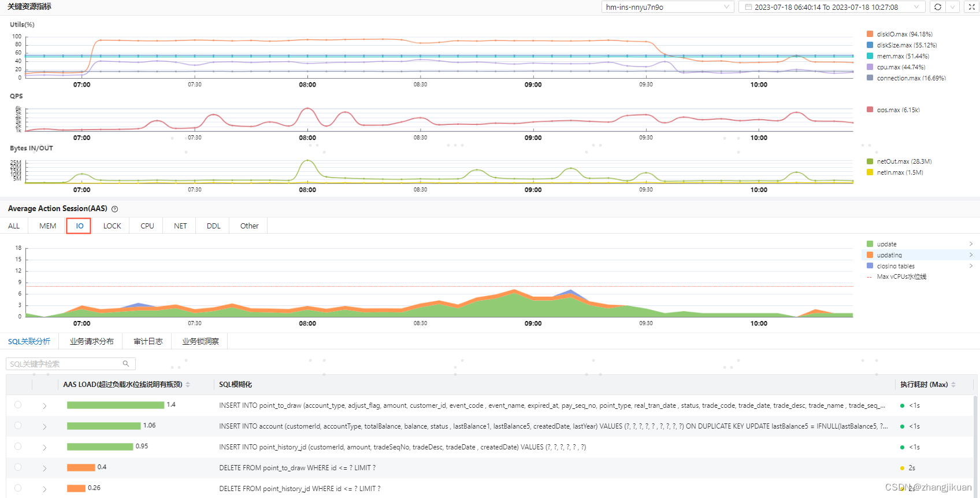The width and height of the screenshot is (980, 498).
Task: Click the SQL text INSERT INTO point_history_jd
Action: tap(403, 447)
